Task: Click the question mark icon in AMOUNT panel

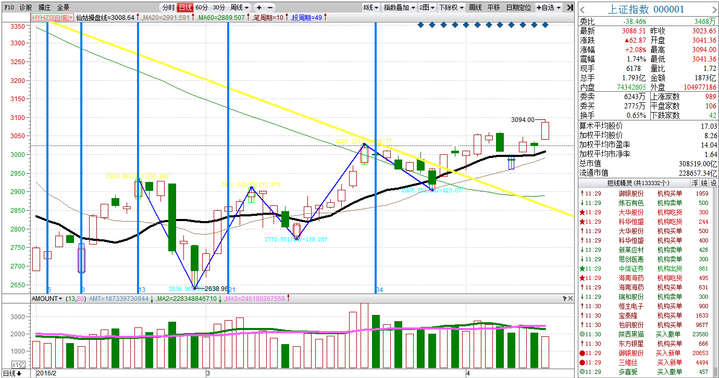Action: (x=564, y=299)
